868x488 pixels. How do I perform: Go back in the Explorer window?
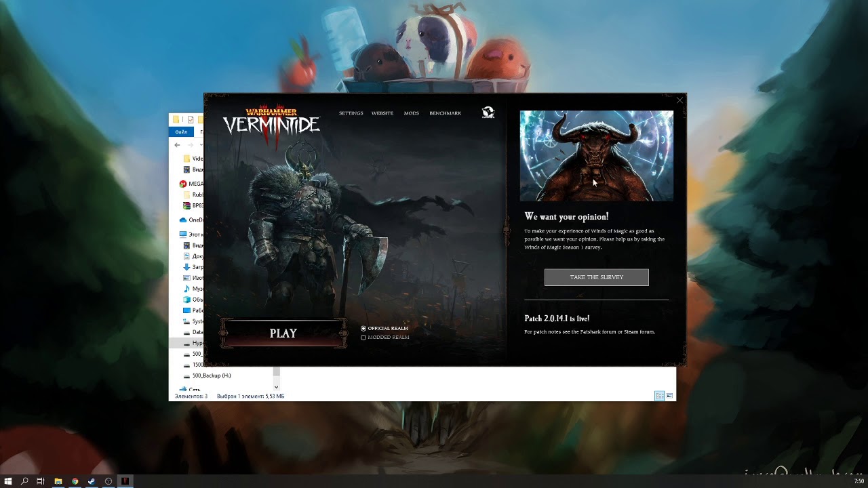tap(177, 144)
